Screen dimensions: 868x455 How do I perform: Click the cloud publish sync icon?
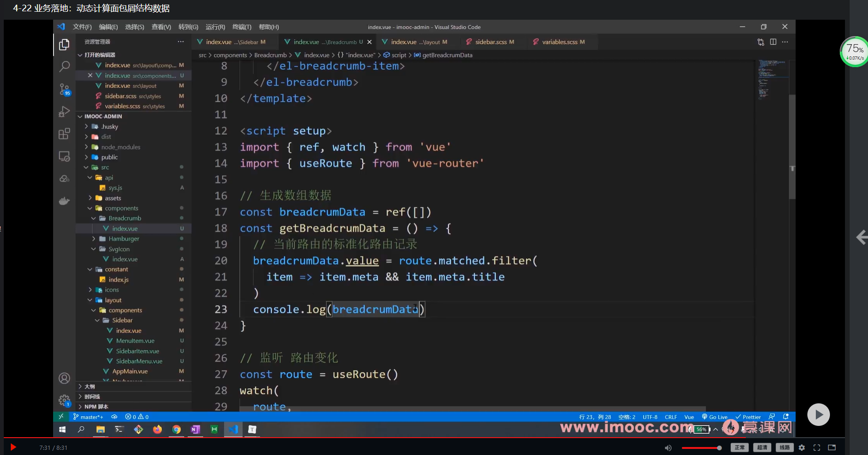(x=114, y=416)
